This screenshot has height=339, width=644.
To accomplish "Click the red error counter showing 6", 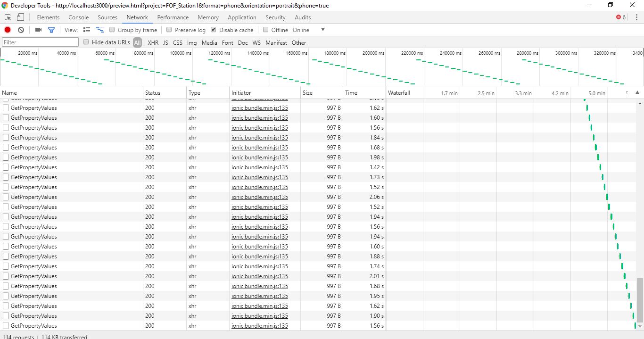I will 620,17.
